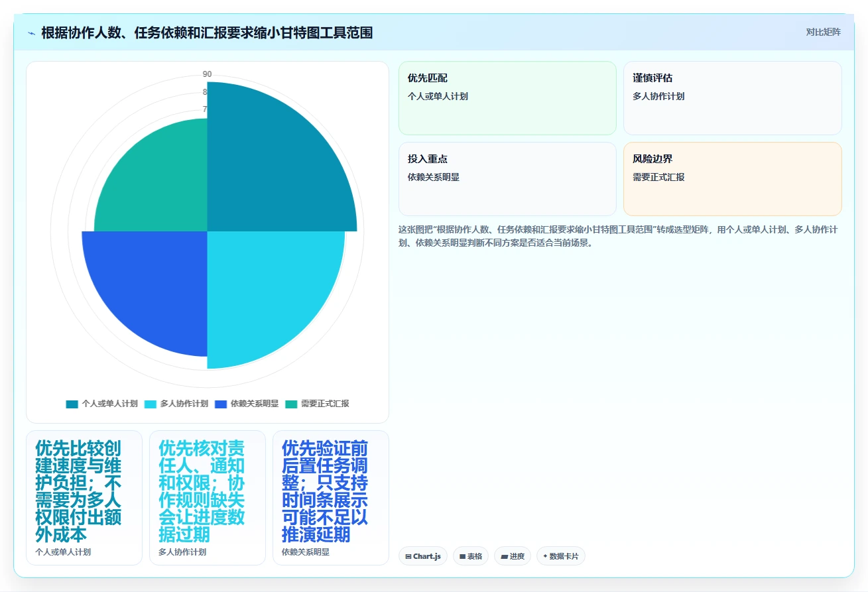Open the 投入重点 card
The height and width of the screenshot is (592, 868).
click(x=507, y=179)
